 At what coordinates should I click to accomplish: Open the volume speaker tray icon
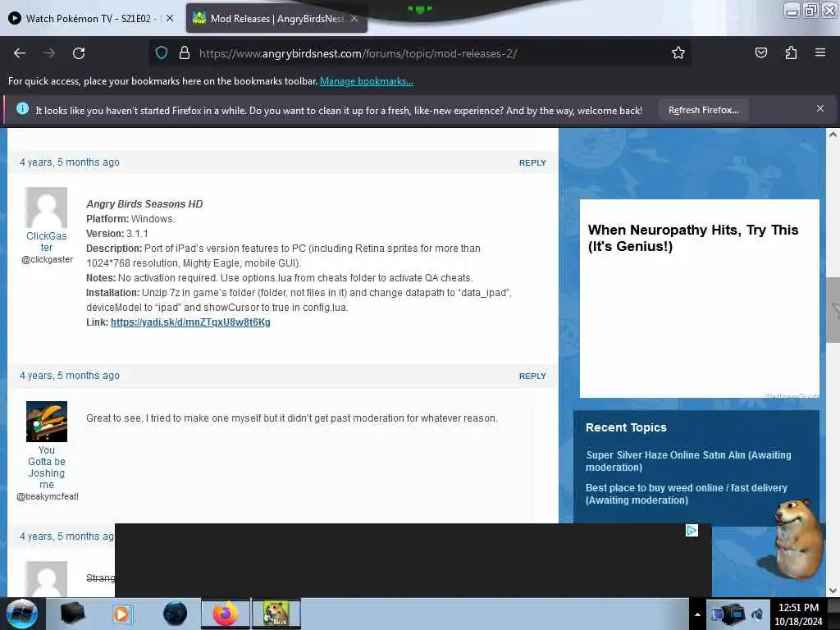[x=757, y=614]
